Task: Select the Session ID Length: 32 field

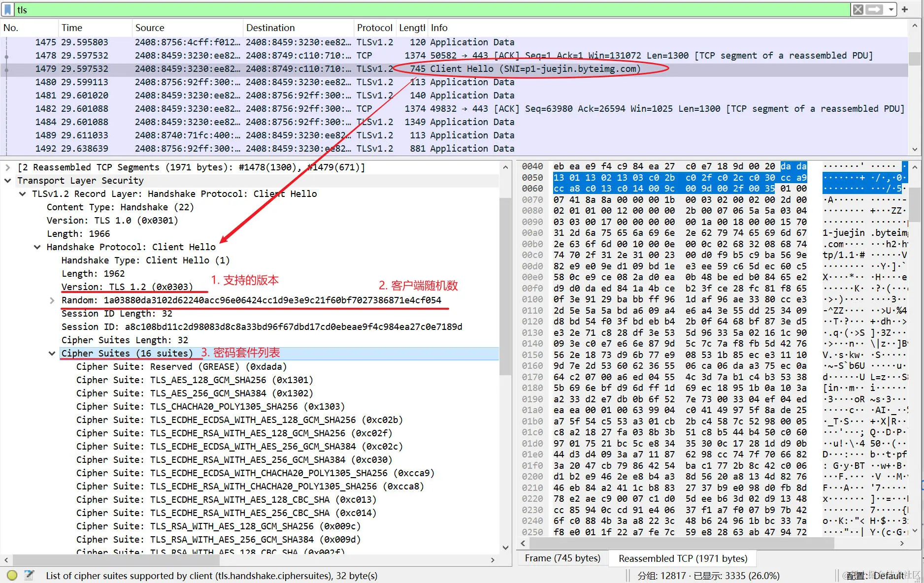Action: pyautogui.click(x=117, y=314)
